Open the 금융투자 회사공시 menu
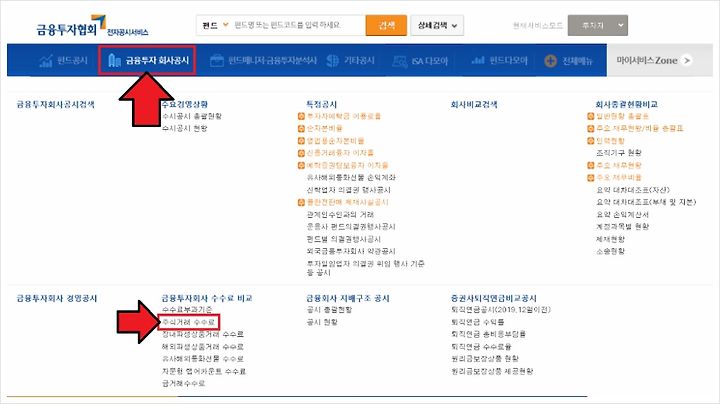 tap(157, 60)
